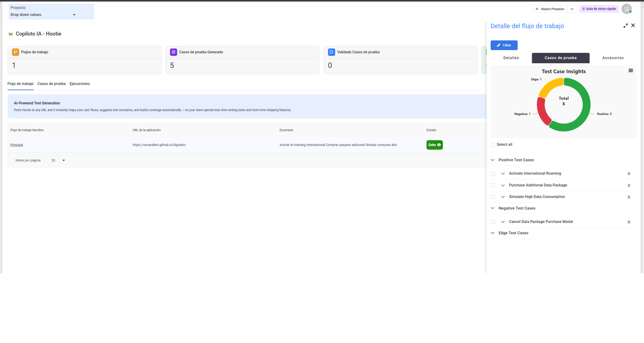This screenshot has width=644, height=343.
Task: Expand the Simulate High Data Consumption row chevron
Action: pos(503,197)
